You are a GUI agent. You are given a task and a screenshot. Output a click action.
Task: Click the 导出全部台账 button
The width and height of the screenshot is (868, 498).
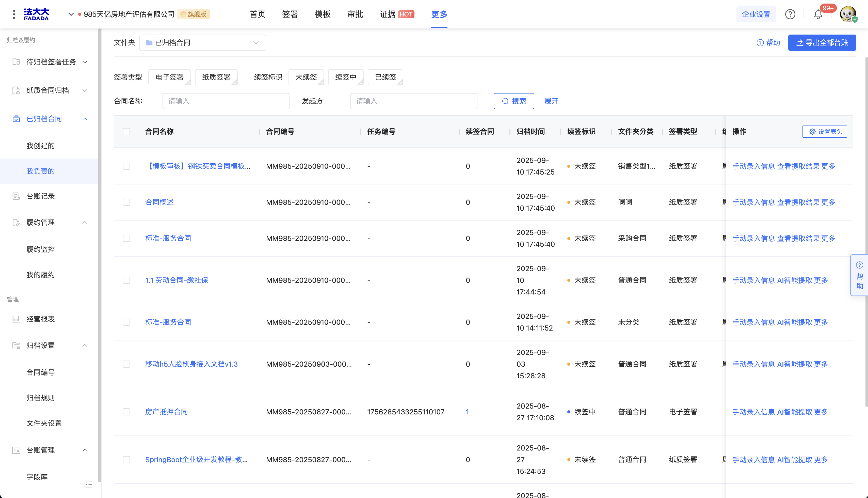(822, 43)
